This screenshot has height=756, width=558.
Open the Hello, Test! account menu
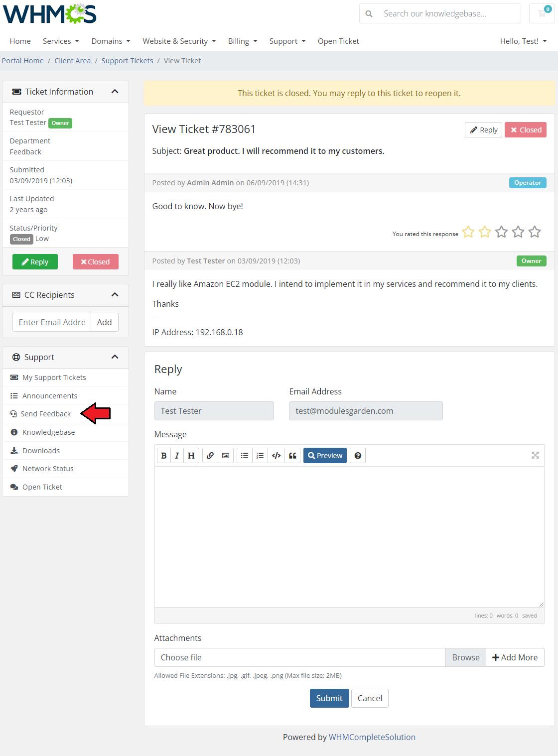(524, 41)
